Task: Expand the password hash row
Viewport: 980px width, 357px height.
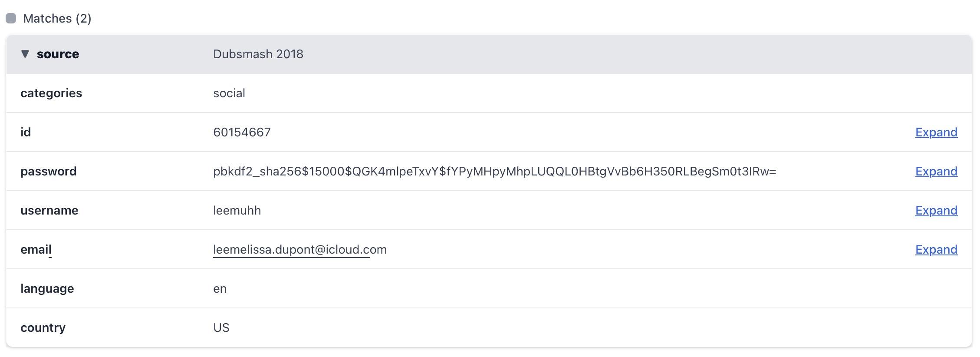Action: point(936,171)
